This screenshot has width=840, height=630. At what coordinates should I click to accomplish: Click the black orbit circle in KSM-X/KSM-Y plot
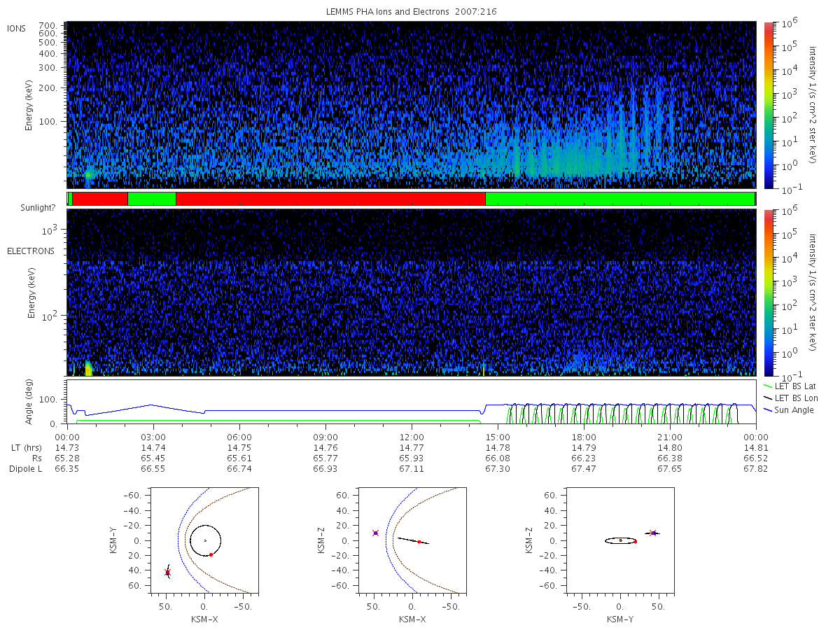[205, 540]
